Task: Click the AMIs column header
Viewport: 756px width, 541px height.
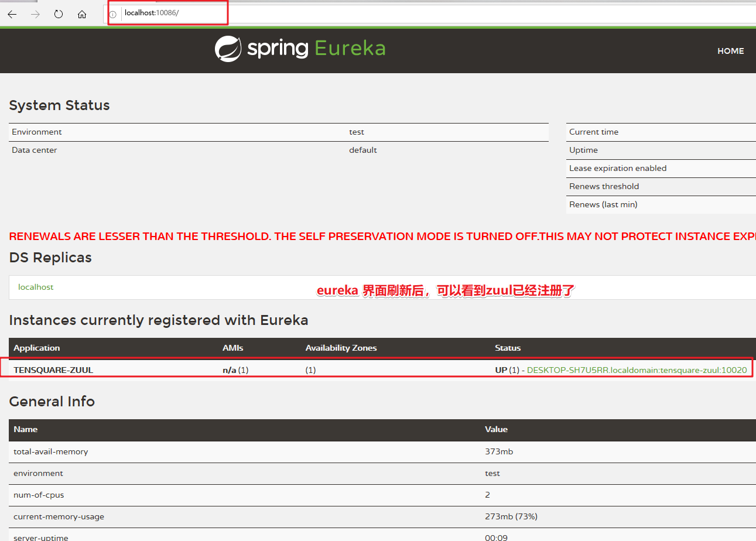Action: coord(232,348)
